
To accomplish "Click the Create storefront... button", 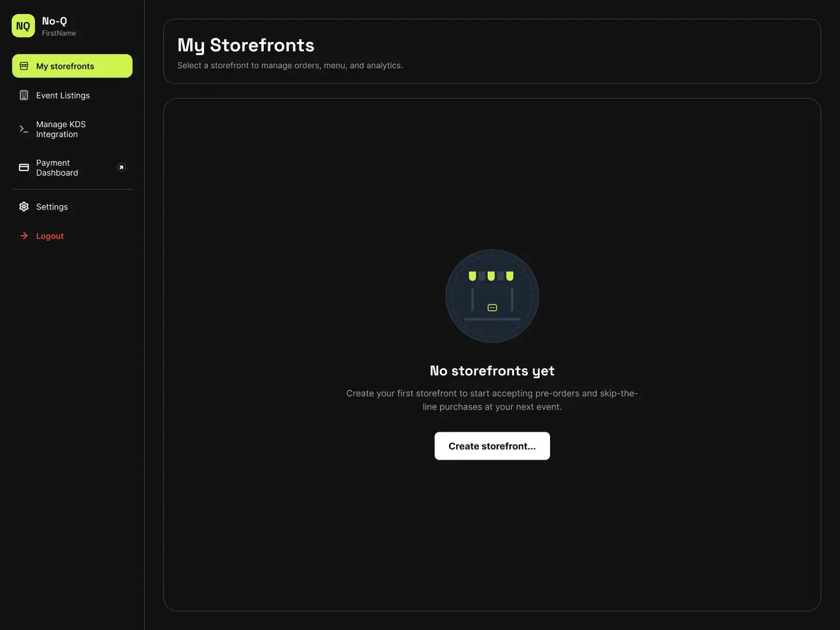I will click(x=492, y=446).
